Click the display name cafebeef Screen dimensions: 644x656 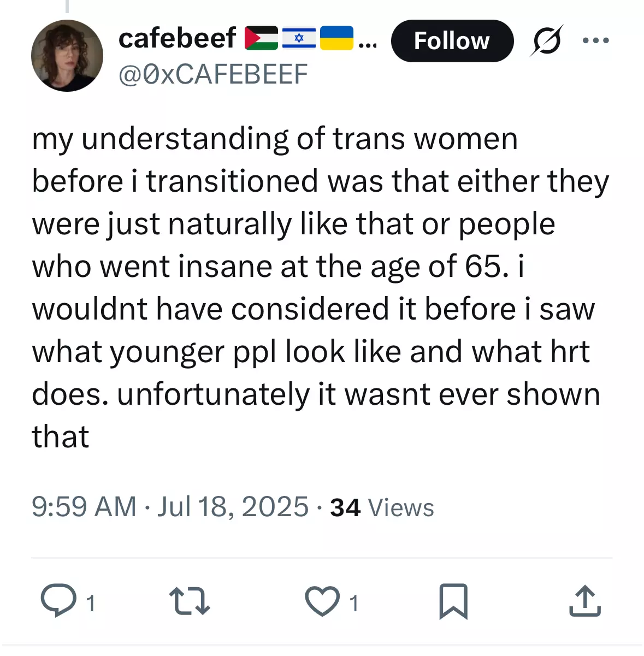click(178, 38)
